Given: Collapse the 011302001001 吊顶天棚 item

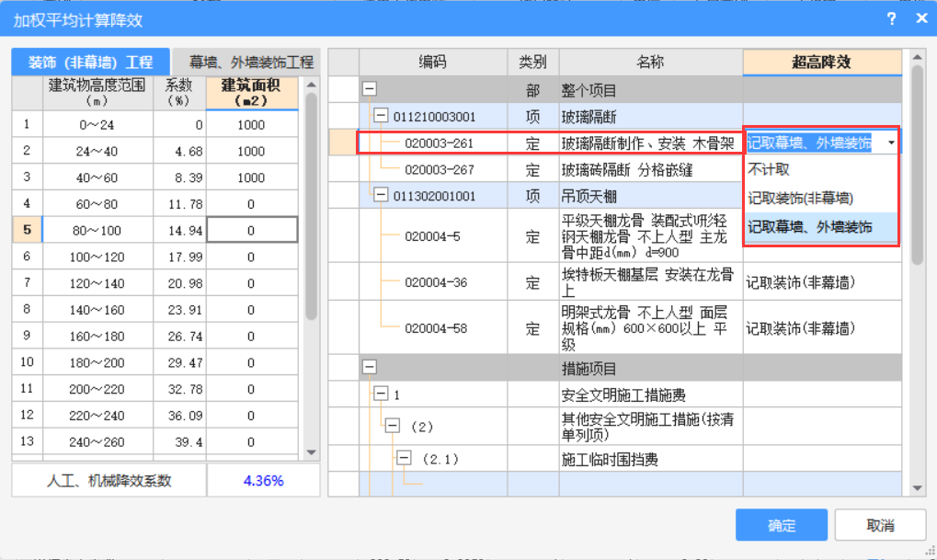Looking at the screenshot, I should (382, 196).
